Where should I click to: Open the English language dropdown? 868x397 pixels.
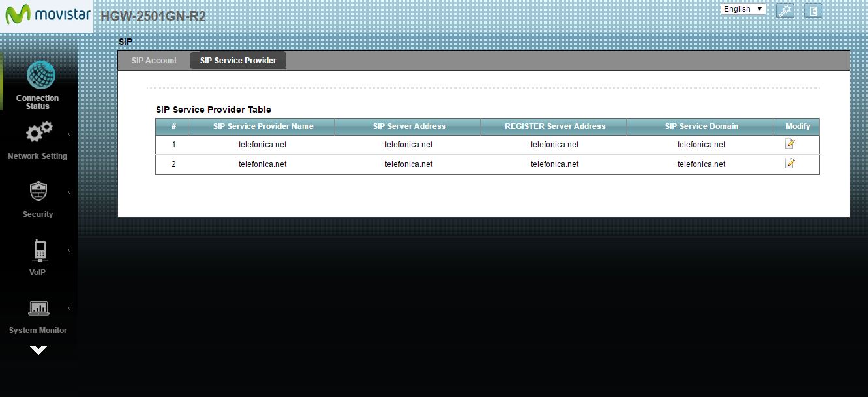[x=743, y=9]
